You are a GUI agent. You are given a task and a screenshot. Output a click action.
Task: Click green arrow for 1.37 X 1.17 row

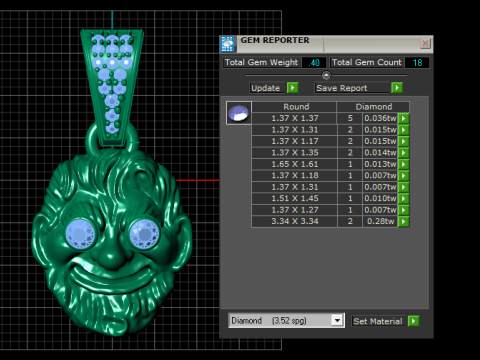pos(403,141)
